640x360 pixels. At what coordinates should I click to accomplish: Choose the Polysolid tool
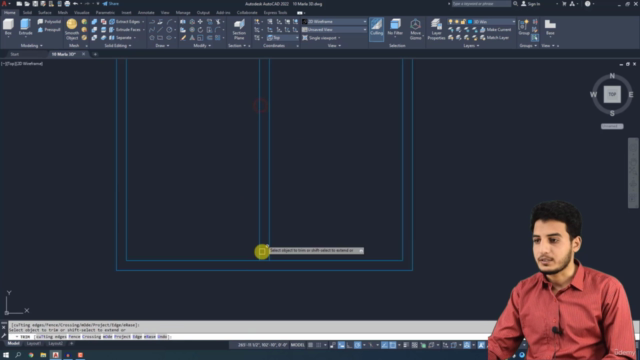click(49, 22)
